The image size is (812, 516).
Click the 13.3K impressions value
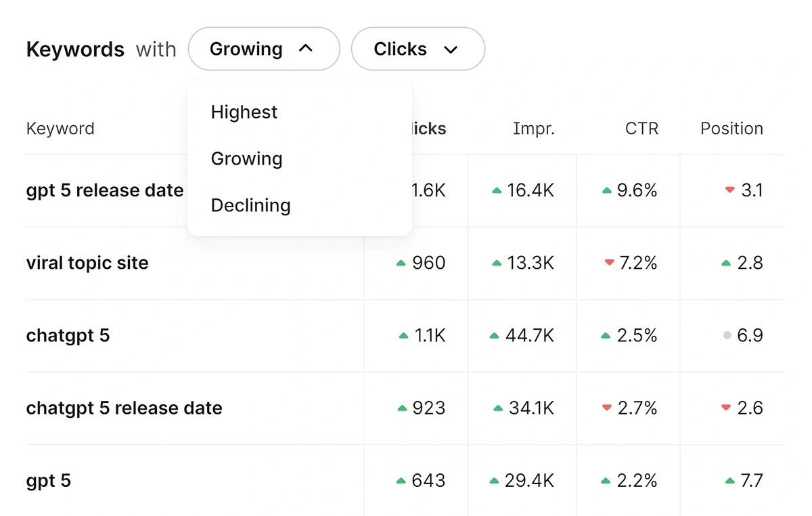tap(531, 263)
